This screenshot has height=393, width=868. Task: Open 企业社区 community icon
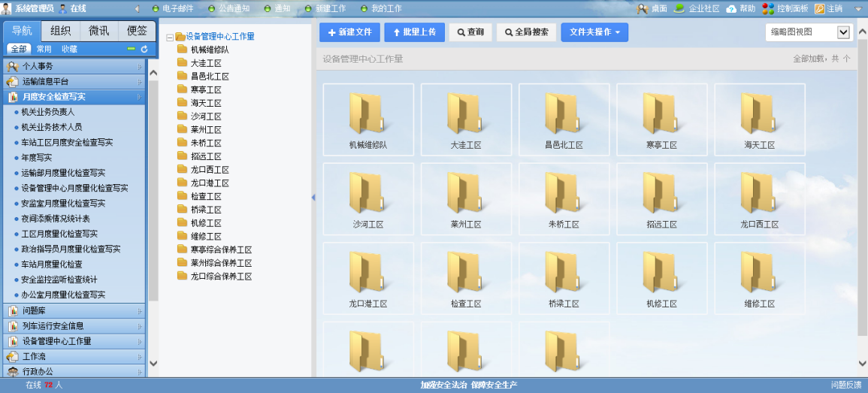[679, 9]
